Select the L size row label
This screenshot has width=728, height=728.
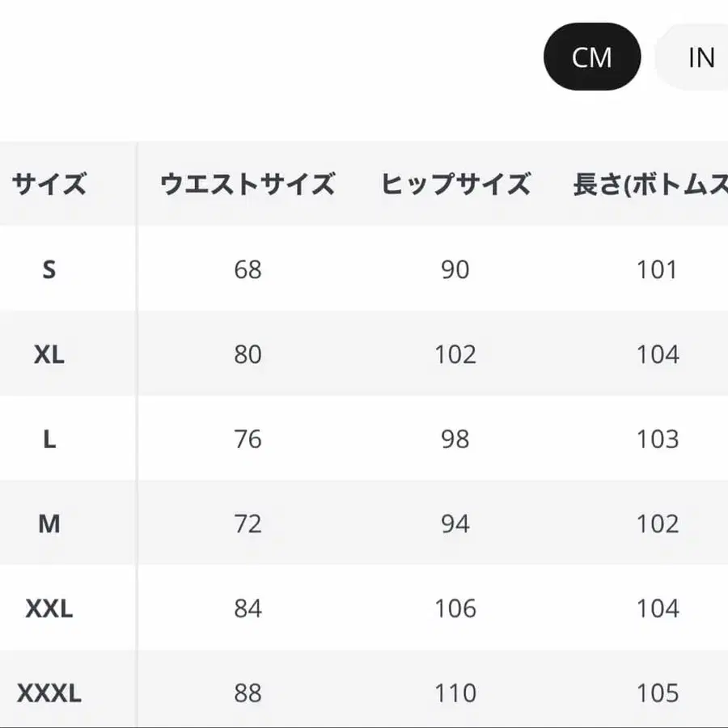pyautogui.click(x=49, y=439)
